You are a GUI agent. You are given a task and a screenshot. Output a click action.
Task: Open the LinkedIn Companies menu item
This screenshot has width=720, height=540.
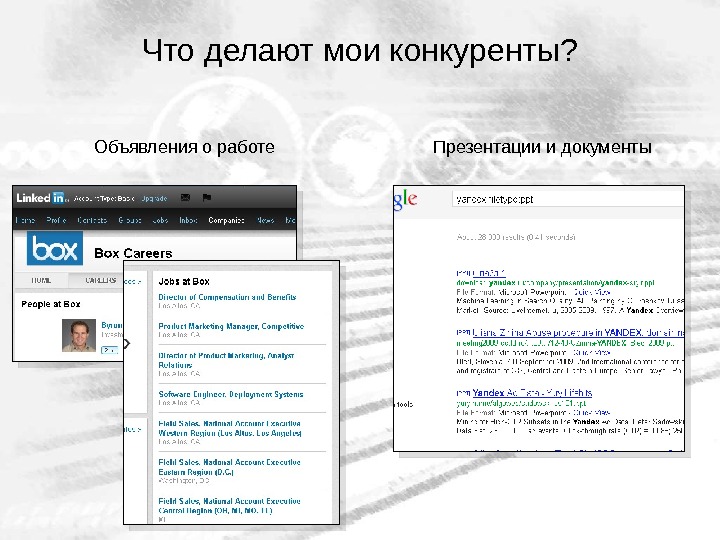[226, 220]
